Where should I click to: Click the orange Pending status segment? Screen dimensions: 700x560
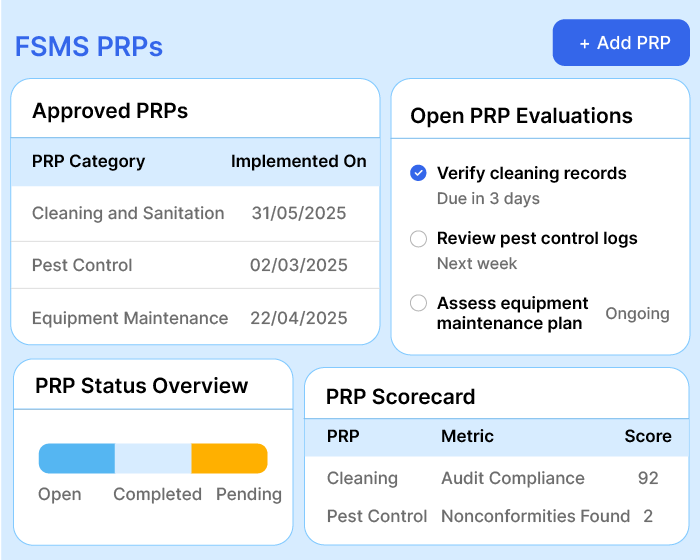[229, 458]
